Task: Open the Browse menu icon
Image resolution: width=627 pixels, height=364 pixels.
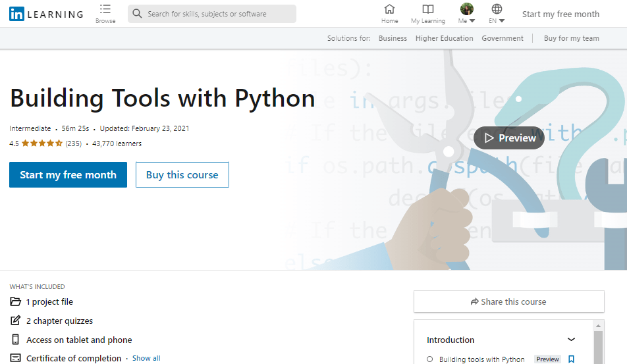Action: pos(105,9)
